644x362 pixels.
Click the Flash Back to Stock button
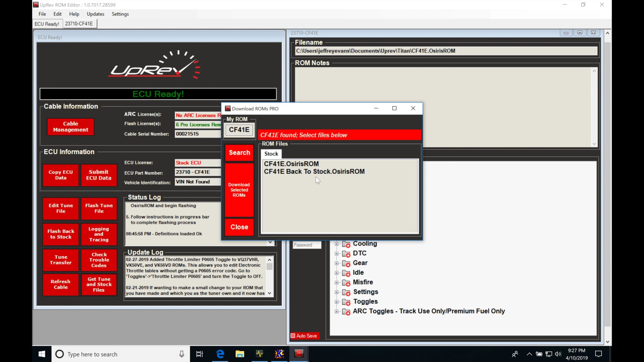(60, 234)
